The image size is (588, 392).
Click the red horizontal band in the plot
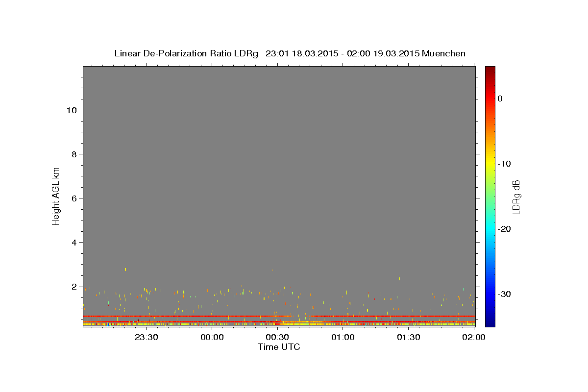279,316
